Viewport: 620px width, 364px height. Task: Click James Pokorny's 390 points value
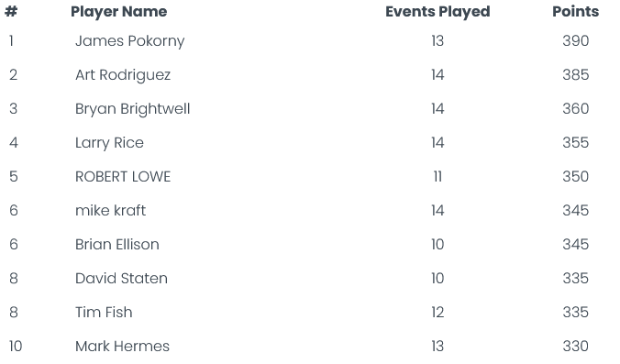576,40
